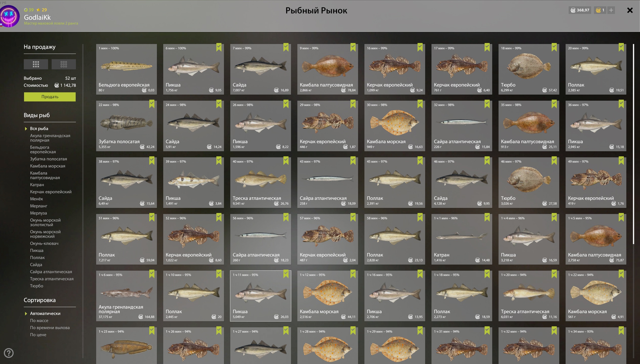Click the plus icon to add gold coins
The height and width of the screenshot is (364, 640).
pos(611,10)
